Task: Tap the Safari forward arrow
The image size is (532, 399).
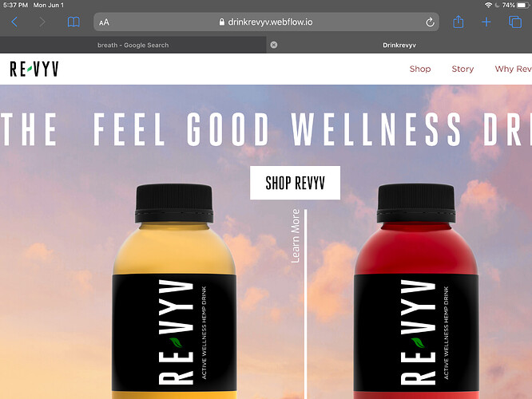Action: (x=42, y=22)
